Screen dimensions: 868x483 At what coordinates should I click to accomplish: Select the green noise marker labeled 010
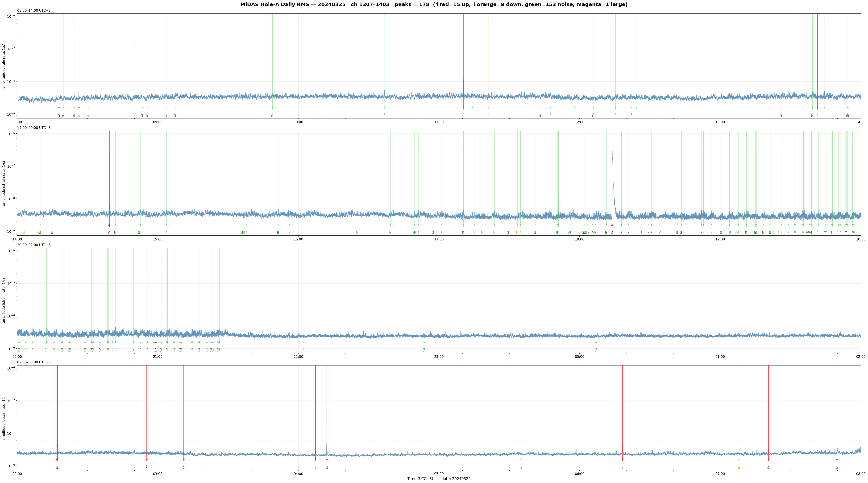[384, 108]
